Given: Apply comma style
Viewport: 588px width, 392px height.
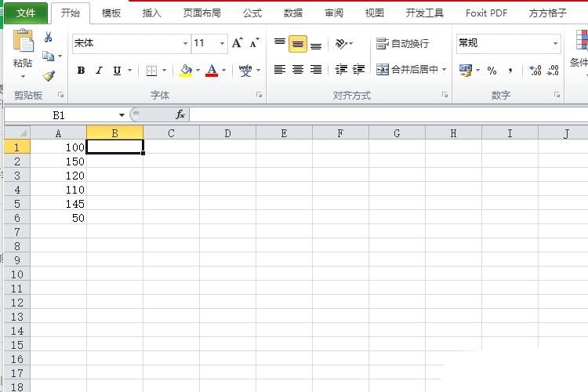Looking at the screenshot, I should [510, 70].
